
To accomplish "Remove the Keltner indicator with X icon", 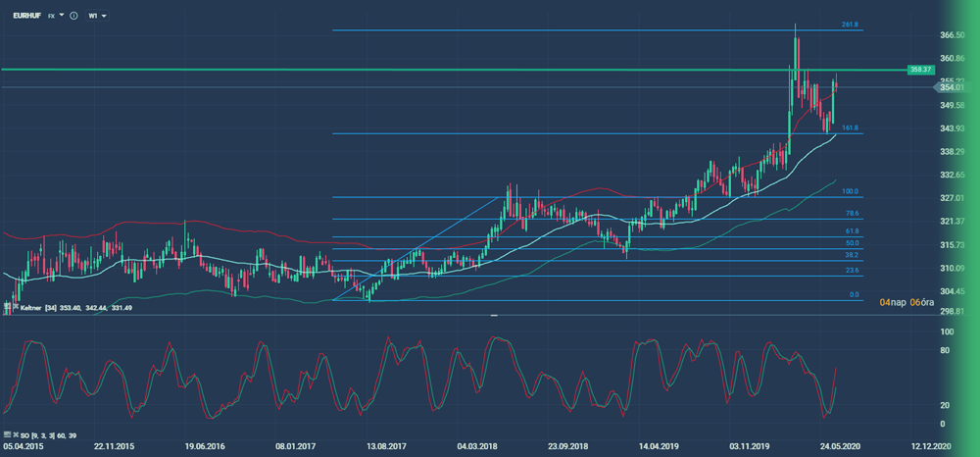I will (x=14, y=308).
